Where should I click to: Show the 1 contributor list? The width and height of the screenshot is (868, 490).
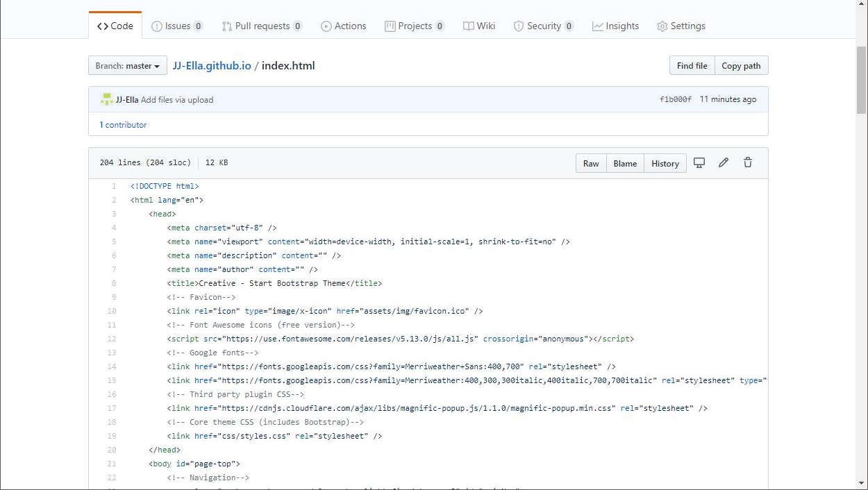click(123, 125)
